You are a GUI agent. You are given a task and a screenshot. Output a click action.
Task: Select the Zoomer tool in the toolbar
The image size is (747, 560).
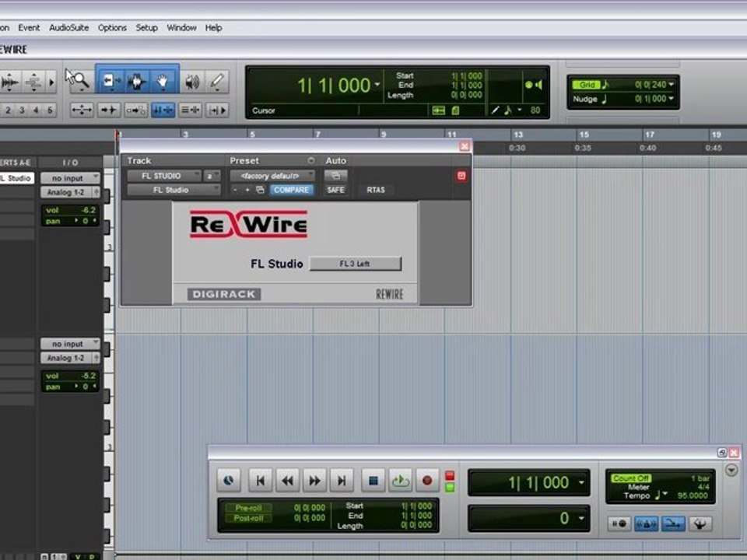coord(80,82)
